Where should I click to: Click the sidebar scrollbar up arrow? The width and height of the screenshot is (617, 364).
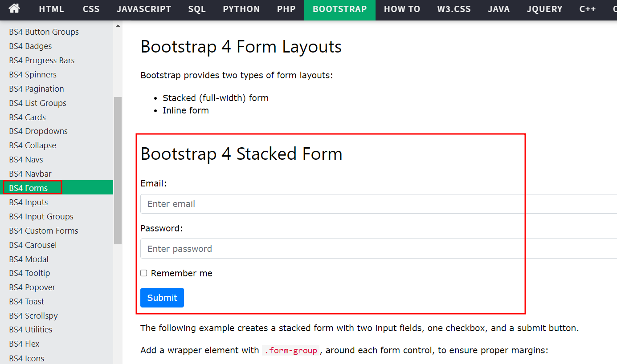tap(118, 26)
